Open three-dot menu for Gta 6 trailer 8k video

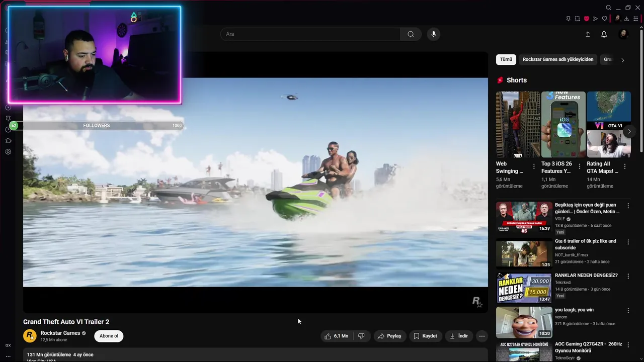[x=628, y=242]
